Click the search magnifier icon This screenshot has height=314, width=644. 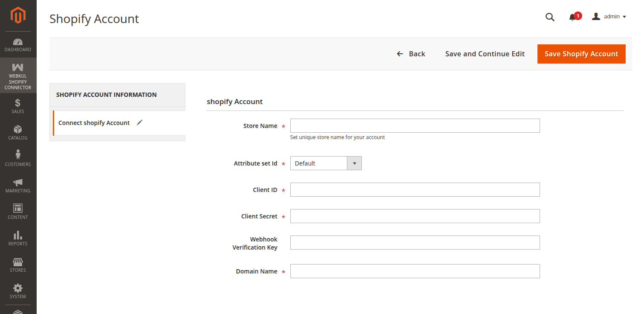[550, 17]
